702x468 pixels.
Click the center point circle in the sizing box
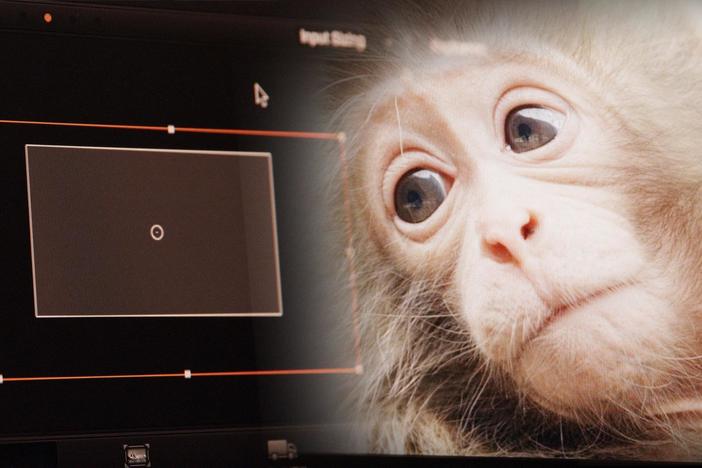157,232
